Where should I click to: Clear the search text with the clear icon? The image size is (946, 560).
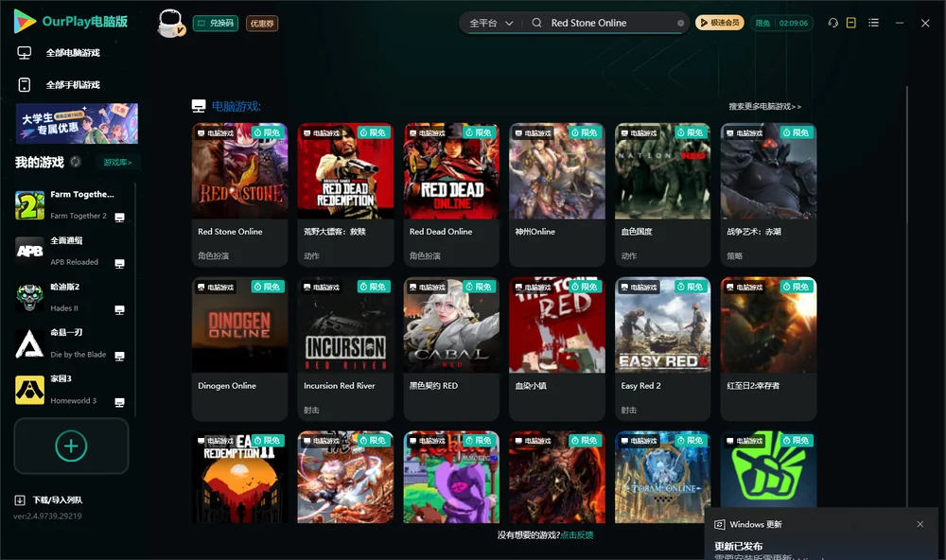coord(680,24)
